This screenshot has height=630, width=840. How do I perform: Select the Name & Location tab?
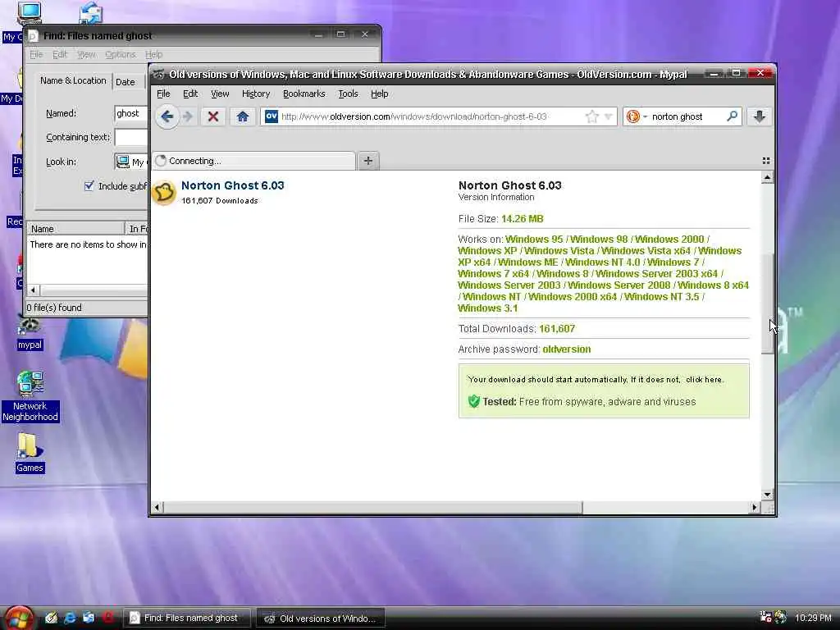pos(73,80)
